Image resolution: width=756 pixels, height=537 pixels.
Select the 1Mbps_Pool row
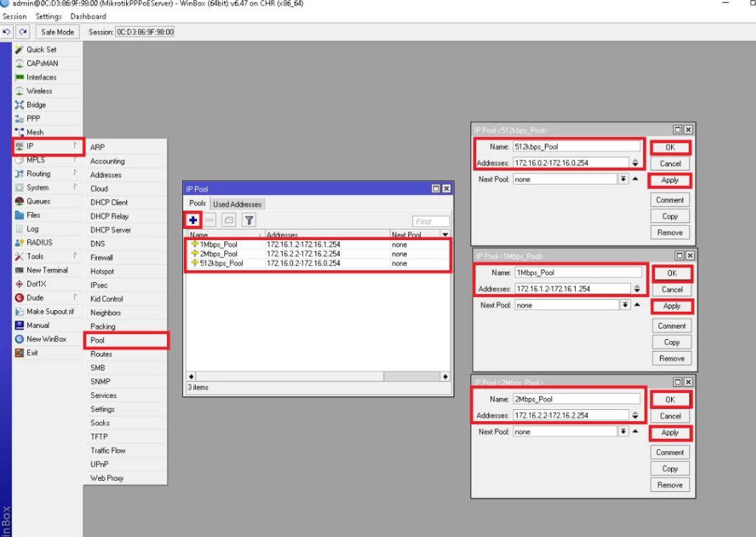(x=317, y=244)
